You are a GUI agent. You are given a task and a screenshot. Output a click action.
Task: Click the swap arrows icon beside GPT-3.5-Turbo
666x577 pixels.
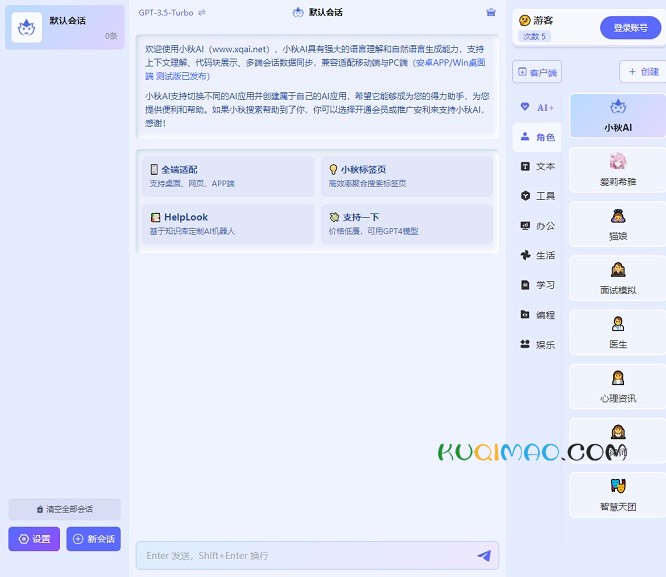(202, 13)
